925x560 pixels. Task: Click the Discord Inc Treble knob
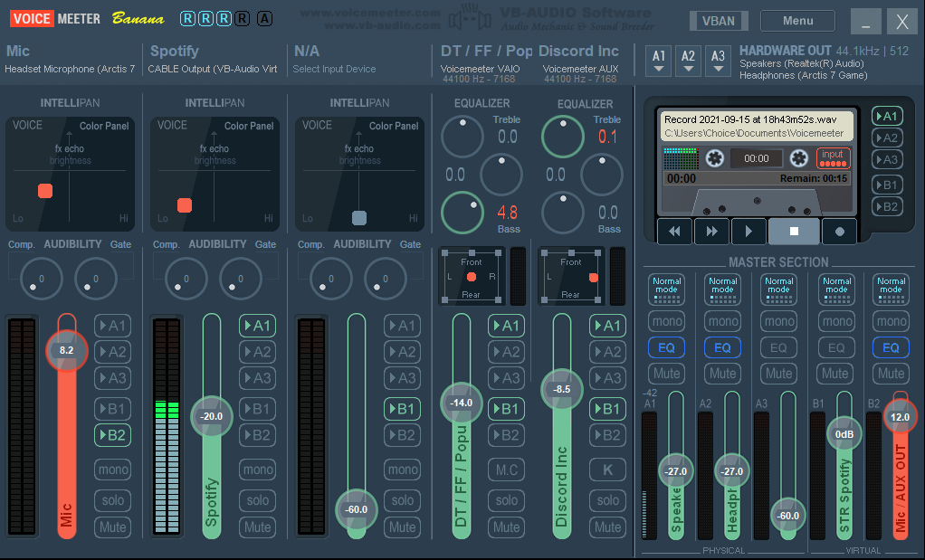(x=563, y=137)
